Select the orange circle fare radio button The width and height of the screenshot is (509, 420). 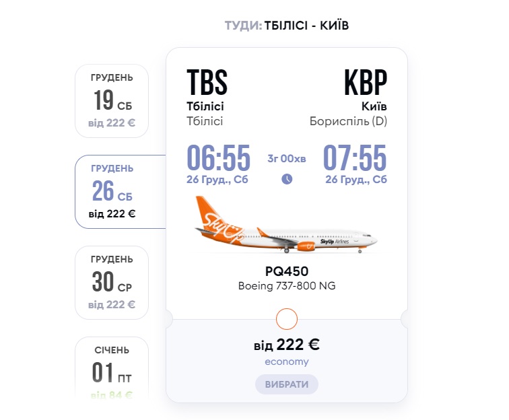[x=287, y=318]
